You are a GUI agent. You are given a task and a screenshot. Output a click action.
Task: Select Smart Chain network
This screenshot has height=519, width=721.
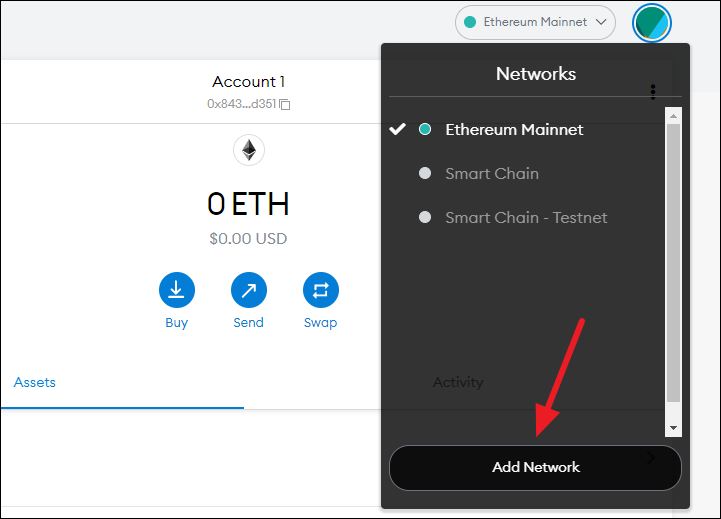[x=492, y=173]
